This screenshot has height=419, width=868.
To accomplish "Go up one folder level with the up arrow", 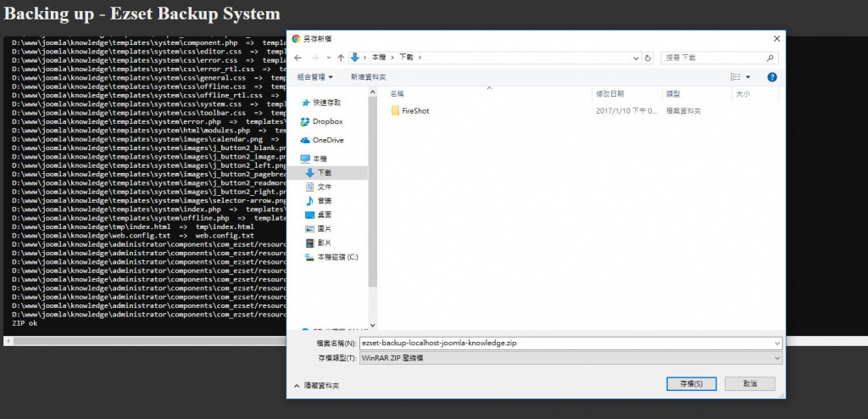I will [x=341, y=58].
